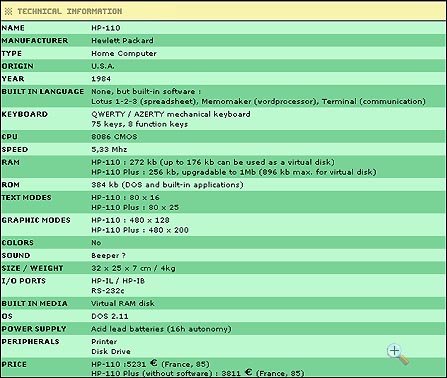This screenshot has width=447, height=378.
Task: Click the 5,33 Mhz speed value
Action: pyautogui.click(x=109, y=149)
